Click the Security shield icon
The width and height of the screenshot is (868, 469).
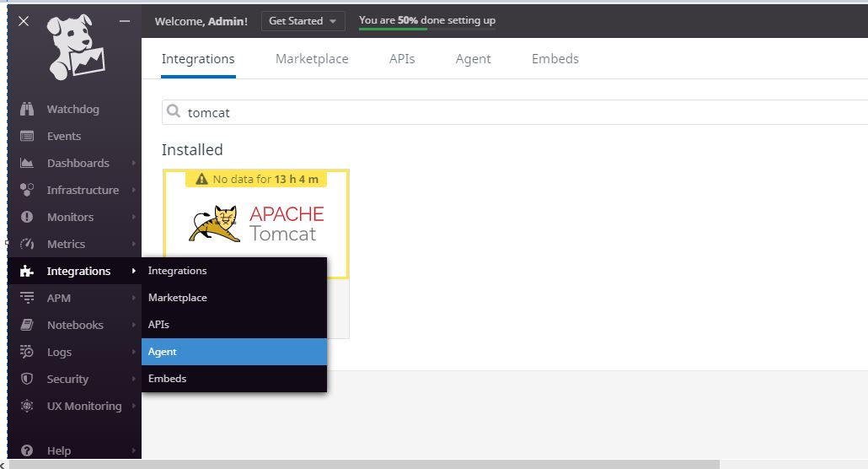(x=27, y=379)
